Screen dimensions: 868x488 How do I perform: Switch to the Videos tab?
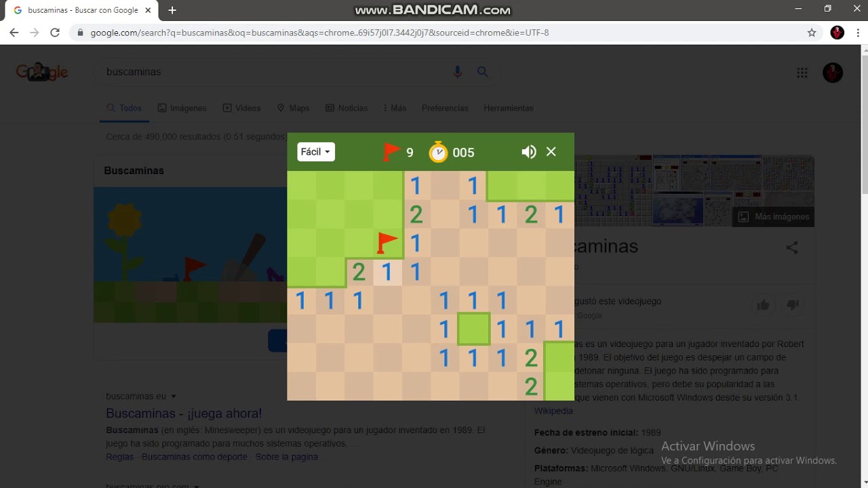pos(242,108)
